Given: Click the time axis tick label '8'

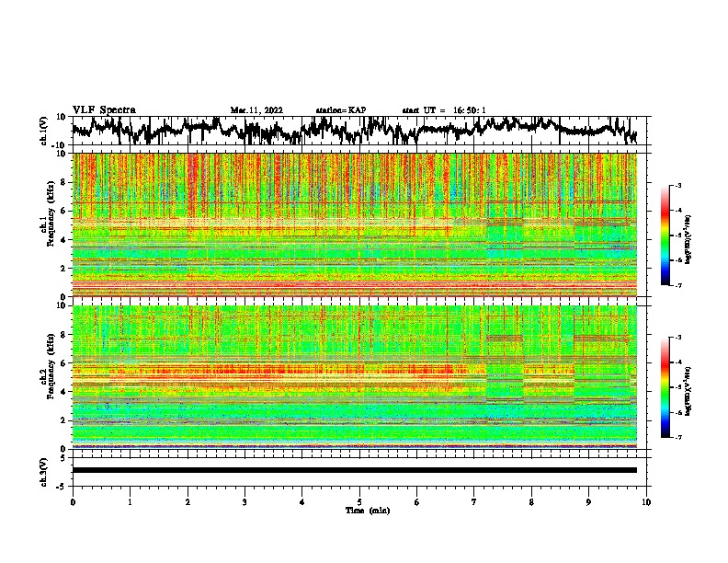Looking at the screenshot, I should 531,502.
